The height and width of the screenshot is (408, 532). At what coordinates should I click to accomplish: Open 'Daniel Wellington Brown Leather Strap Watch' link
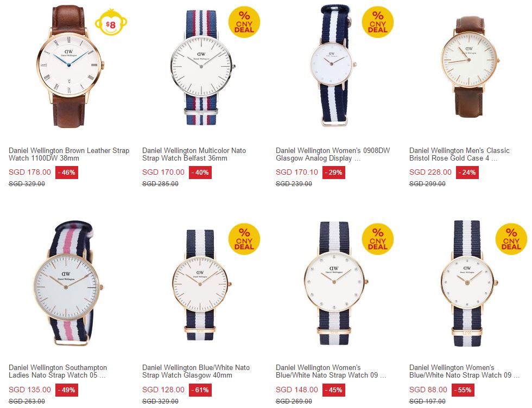pyautogui.click(x=69, y=154)
